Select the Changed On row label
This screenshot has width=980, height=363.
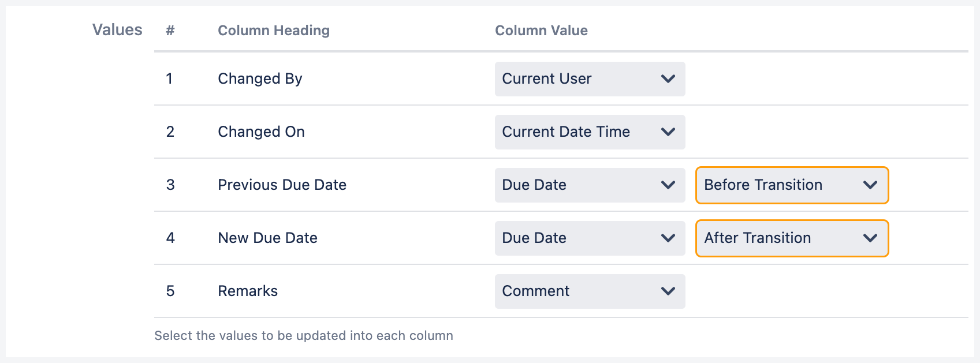pyautogui.click(x=261, y=132)
